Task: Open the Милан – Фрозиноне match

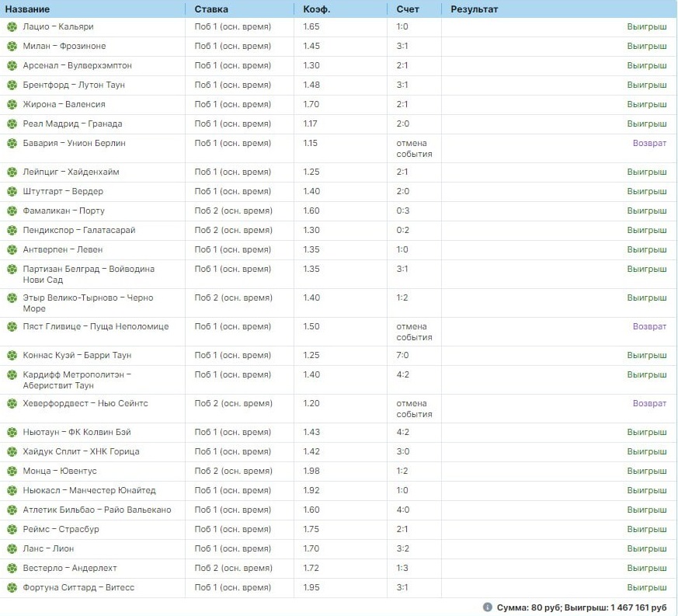Action: click(64, 46)
